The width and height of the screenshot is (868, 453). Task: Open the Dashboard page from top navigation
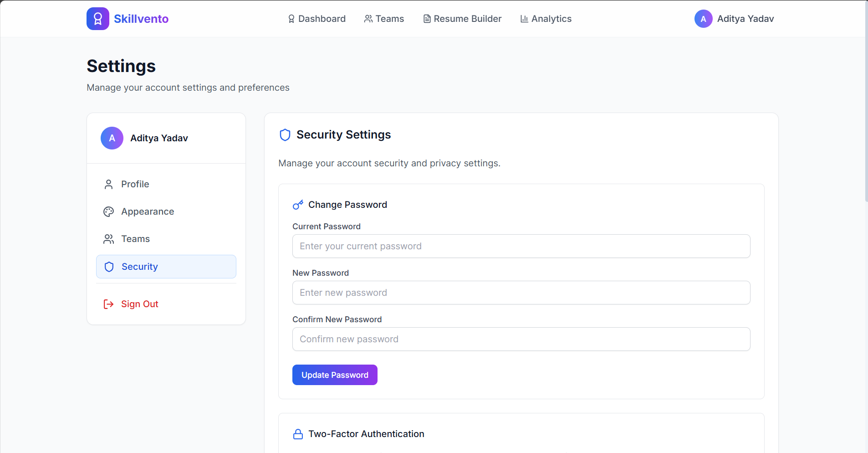coord(317,19)
